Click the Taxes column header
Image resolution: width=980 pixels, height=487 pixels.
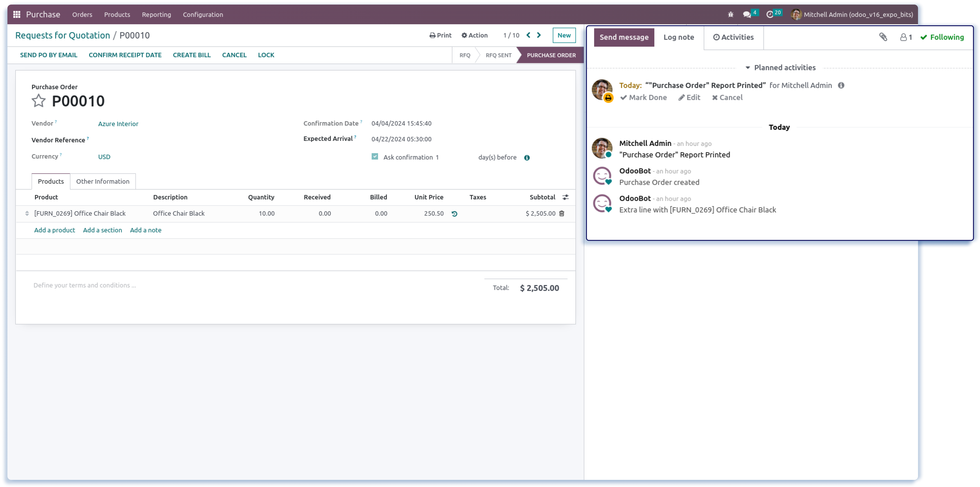(x=477, y=197)
